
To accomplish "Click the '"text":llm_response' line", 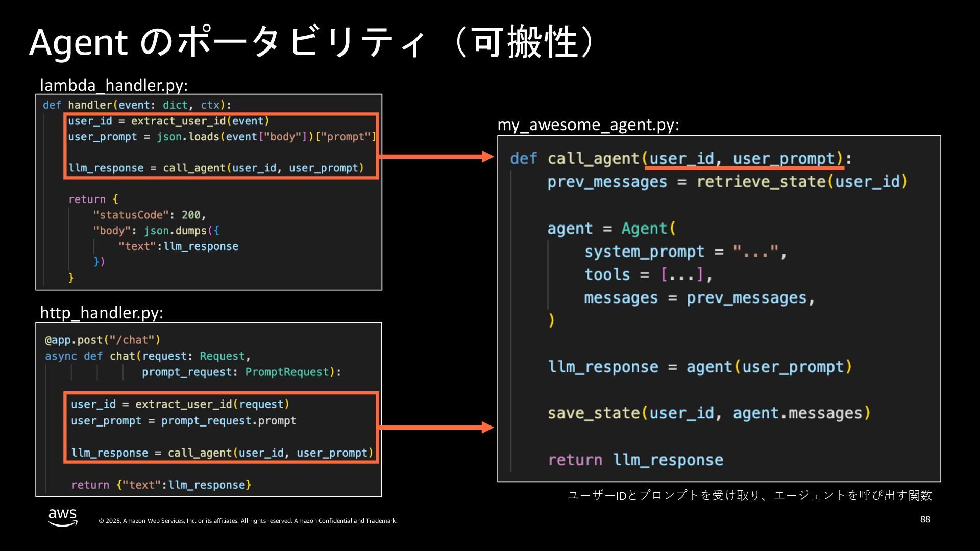I will tap(178, 246).
